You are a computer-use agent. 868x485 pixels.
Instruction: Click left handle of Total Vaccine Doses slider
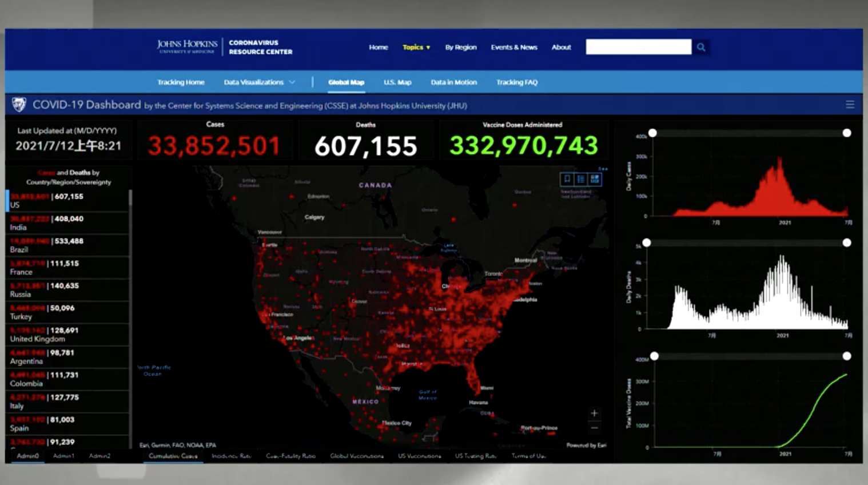tap(655, 356)
